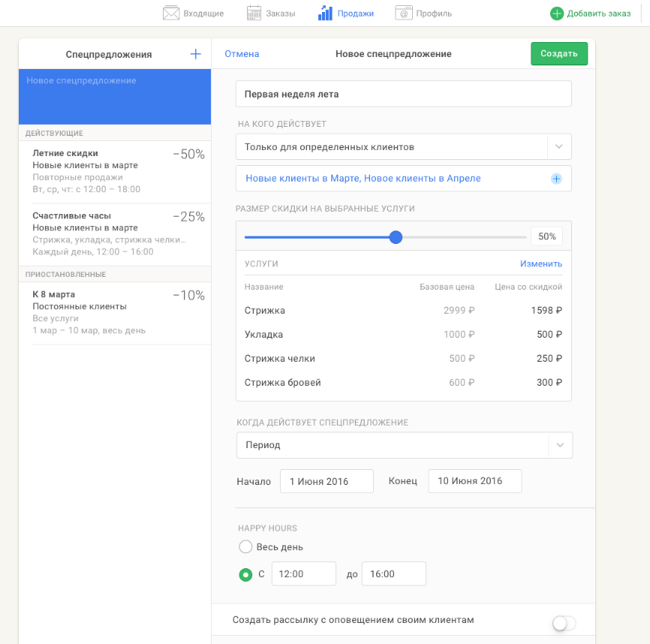This screenshot has width=650, height=644.
Task: Select the time range radio button
Action: pos(245,574)
